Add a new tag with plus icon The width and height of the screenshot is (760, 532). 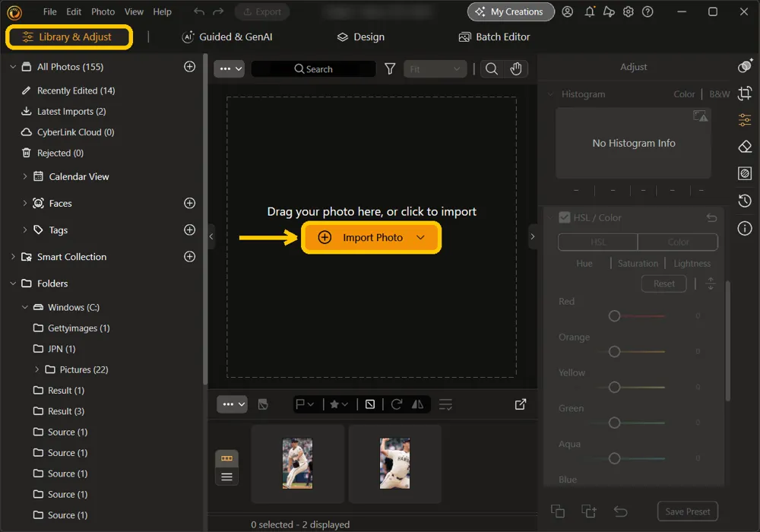click(189, 230)
